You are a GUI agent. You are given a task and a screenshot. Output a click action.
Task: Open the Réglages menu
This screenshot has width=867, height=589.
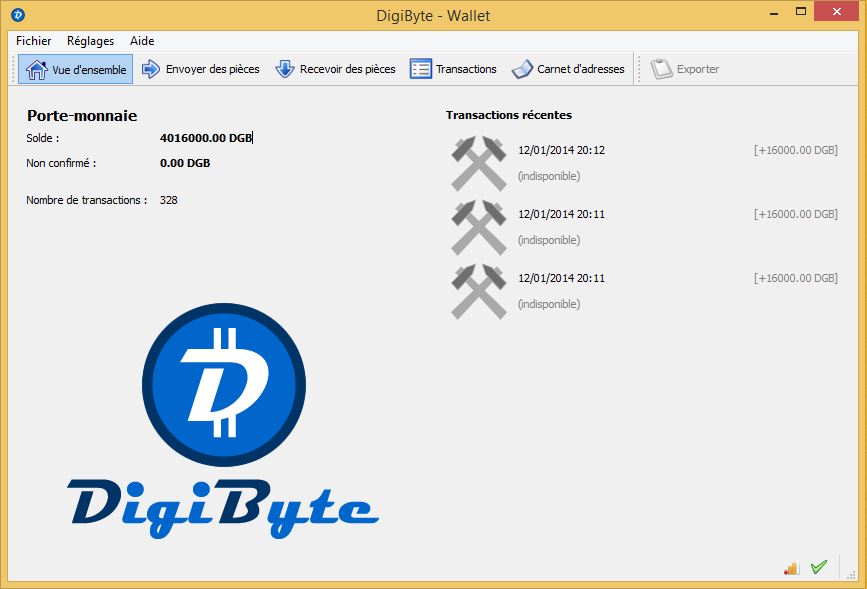click(x=90, y=41)
